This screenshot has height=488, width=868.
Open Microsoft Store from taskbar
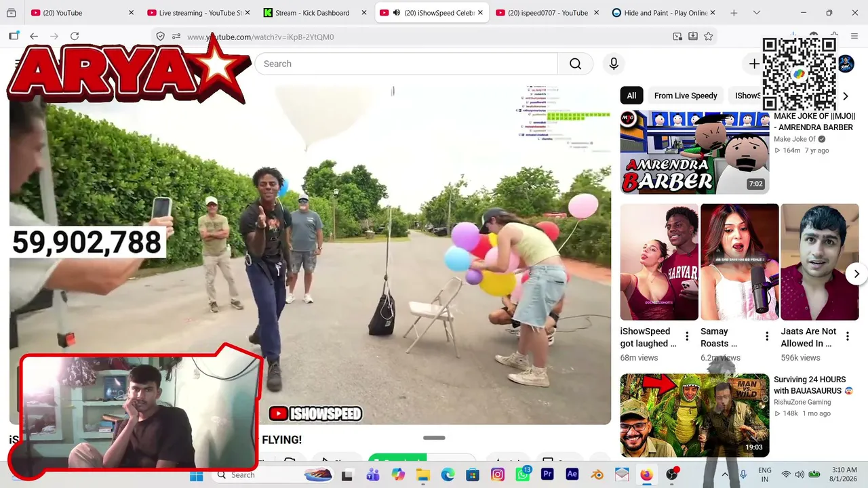[x=472, y=474]
